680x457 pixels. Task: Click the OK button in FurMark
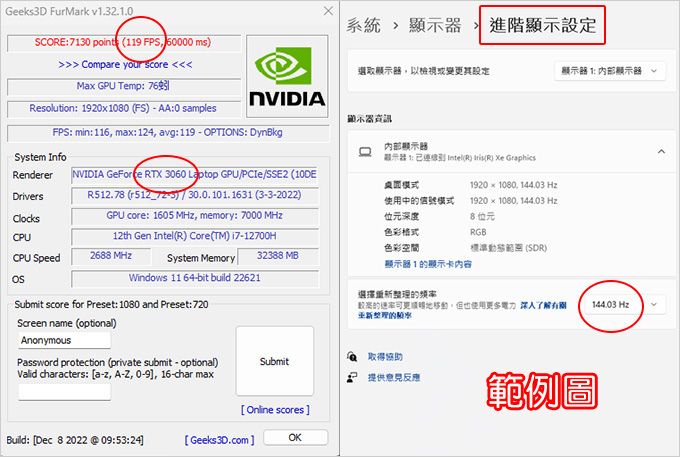(x=295, y=437)
